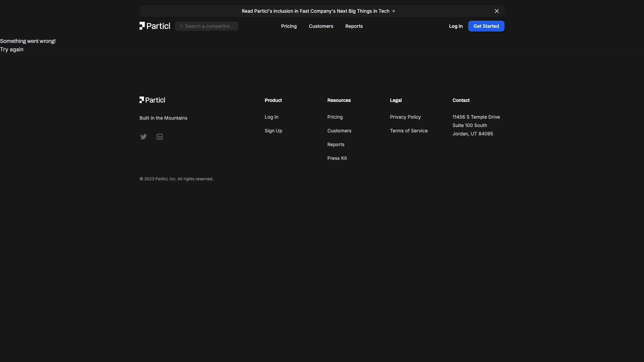Click the Something went wrong! message

pos(28,41)
